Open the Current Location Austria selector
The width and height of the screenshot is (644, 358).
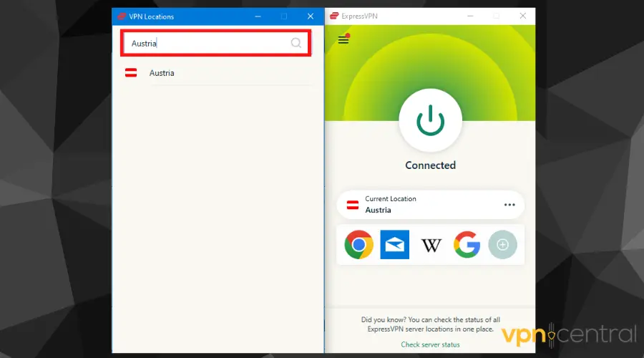431,205
